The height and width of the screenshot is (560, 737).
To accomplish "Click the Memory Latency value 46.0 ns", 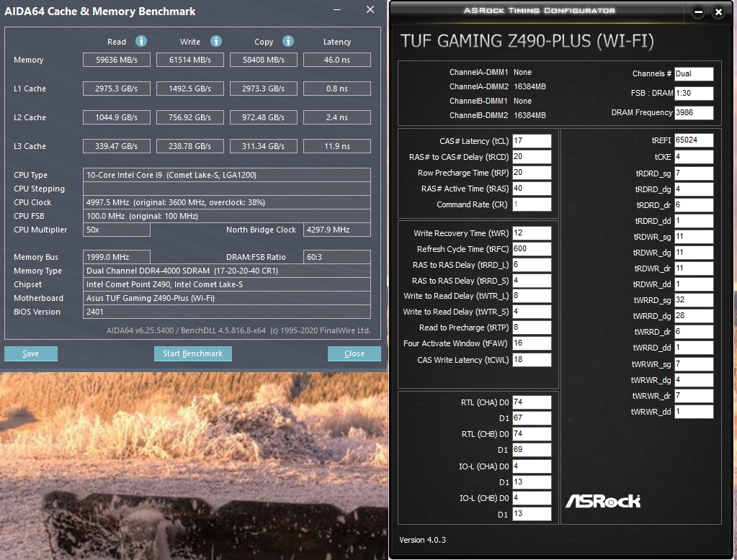I will click(x=337, y=60).
